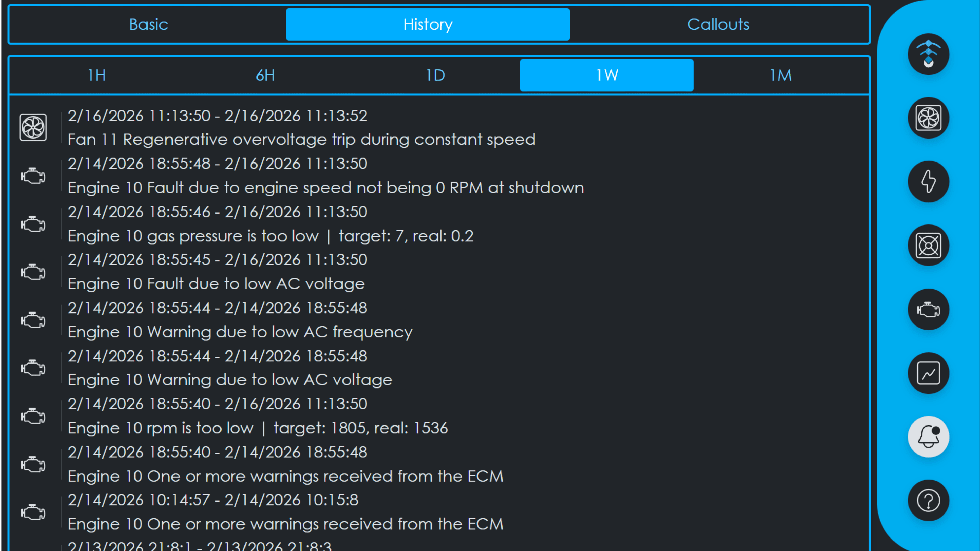Screen dimensions: 980x551
Task: Open the notifications bell panel
Action: 928,436
